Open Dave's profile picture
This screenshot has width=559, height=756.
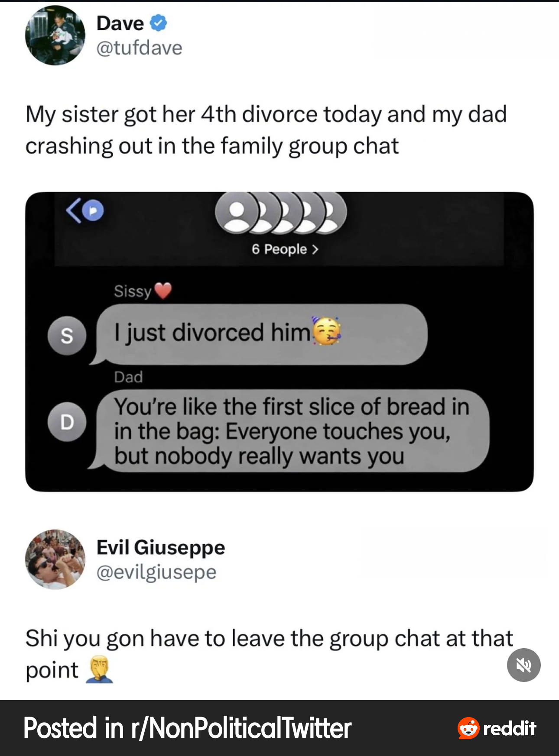pyautogui.click(x=55, y=36)
